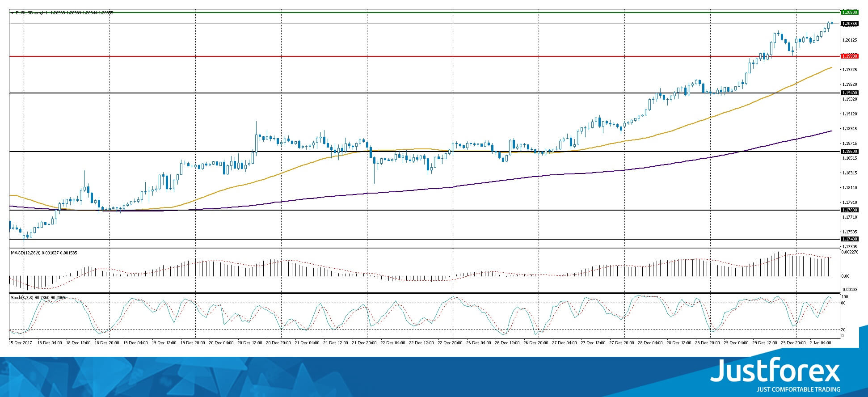
Task: Click the 18 Dec 04:00 time label
Action: (x=50, y=343)
